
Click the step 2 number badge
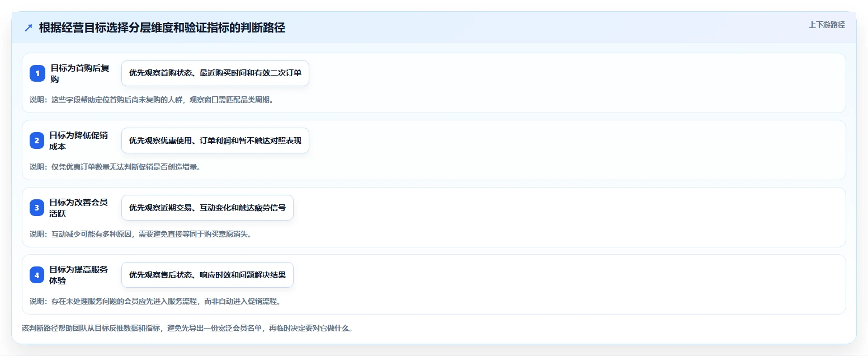click(37, 140)
